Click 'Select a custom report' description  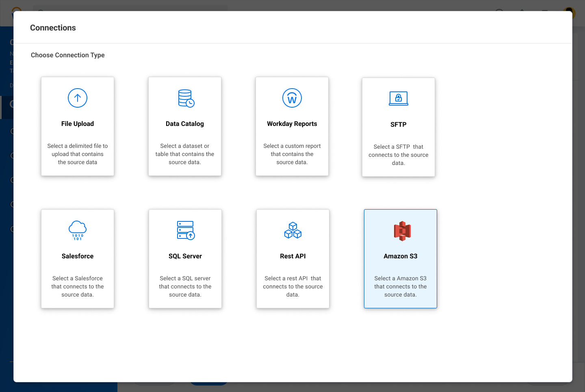[292, 154]
